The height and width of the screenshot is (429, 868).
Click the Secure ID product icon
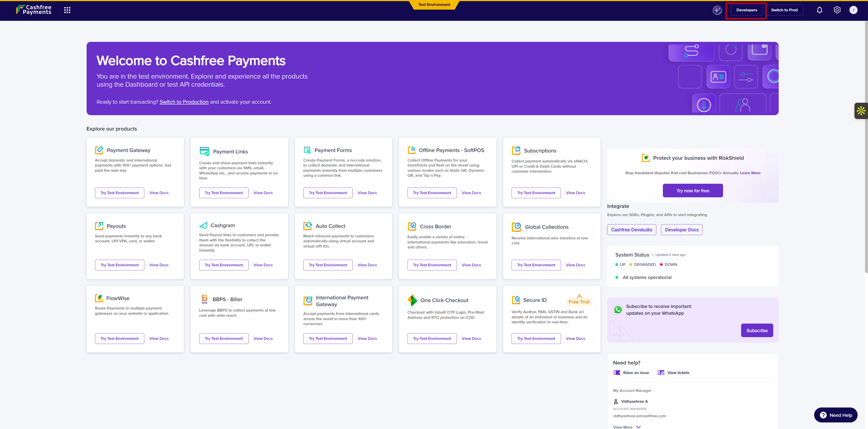pyautogui.click(x=516, y=300)
